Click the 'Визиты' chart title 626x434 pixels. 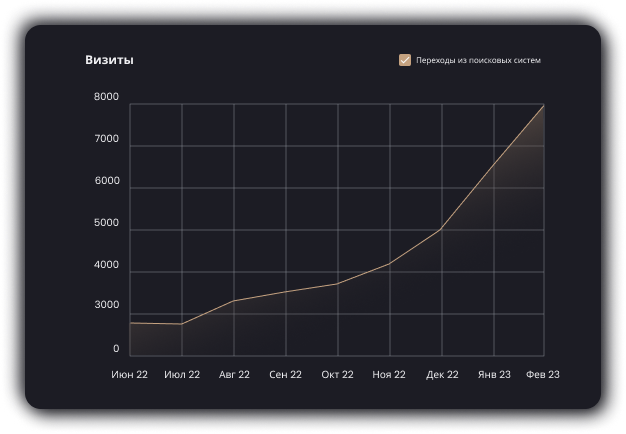coord(109,60)
